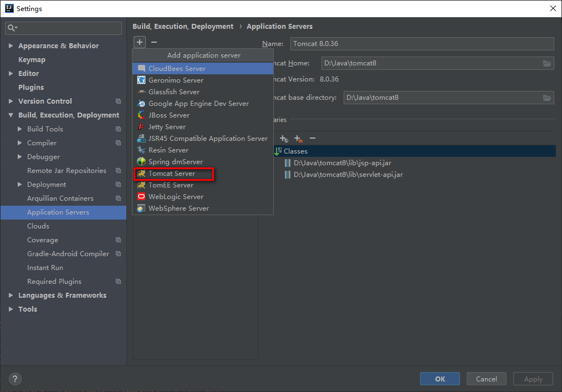
Task: Click Geronimo Server icon
Action: point(141,80)
